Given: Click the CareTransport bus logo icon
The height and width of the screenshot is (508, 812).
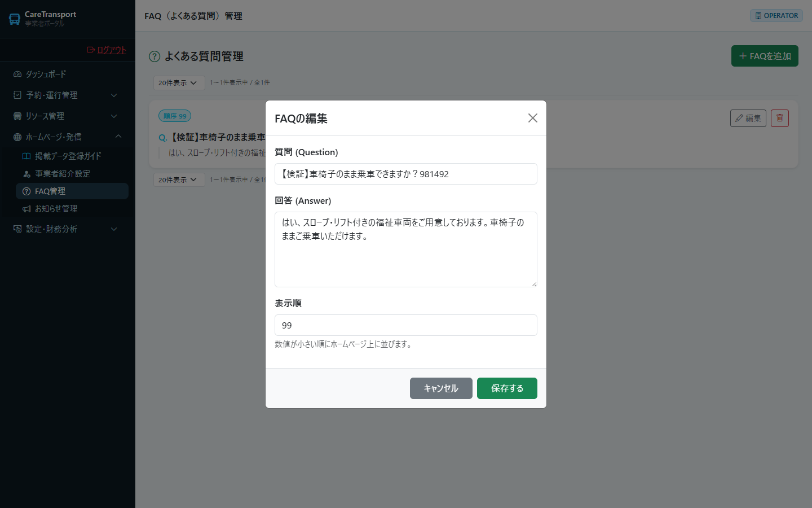Looking at the screenshot, I should (x=15, y=19).
